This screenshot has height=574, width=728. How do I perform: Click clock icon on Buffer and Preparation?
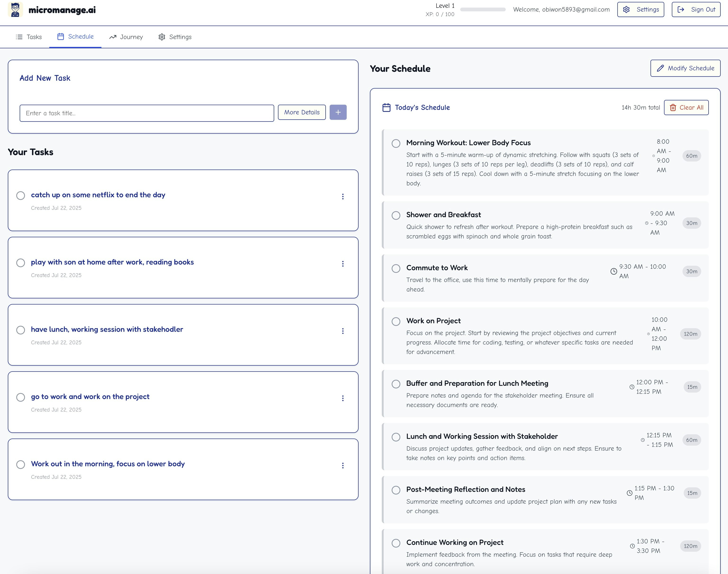(632, 387)
